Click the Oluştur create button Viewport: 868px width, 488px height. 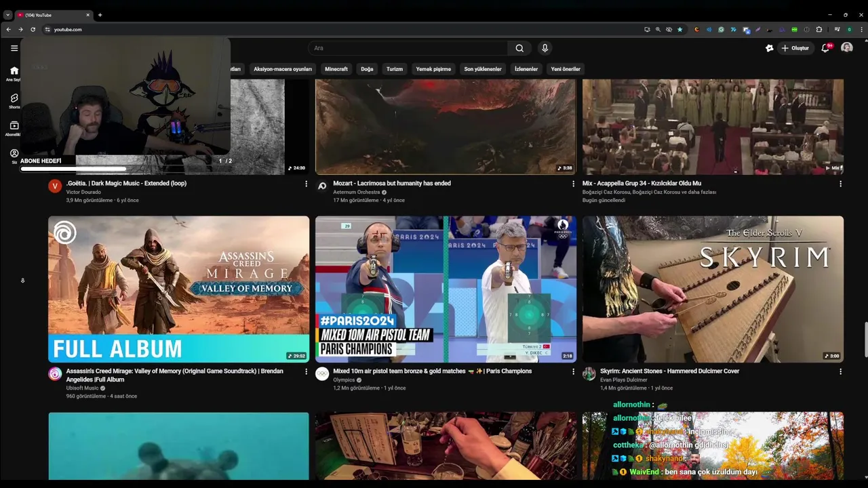point(795,48)
